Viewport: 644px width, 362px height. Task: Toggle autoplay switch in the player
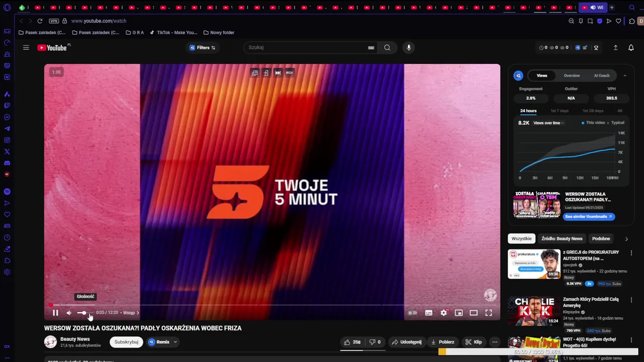click(413, 313)
